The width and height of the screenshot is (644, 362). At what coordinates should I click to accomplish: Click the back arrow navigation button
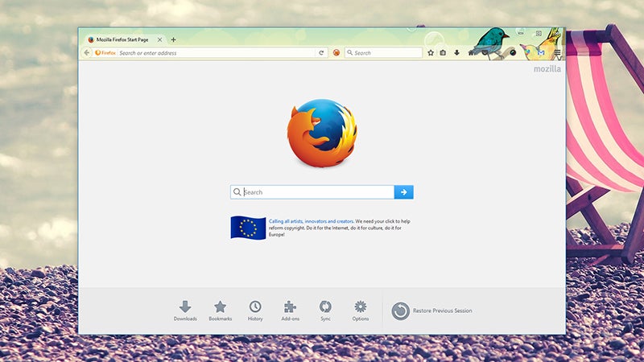87,52
